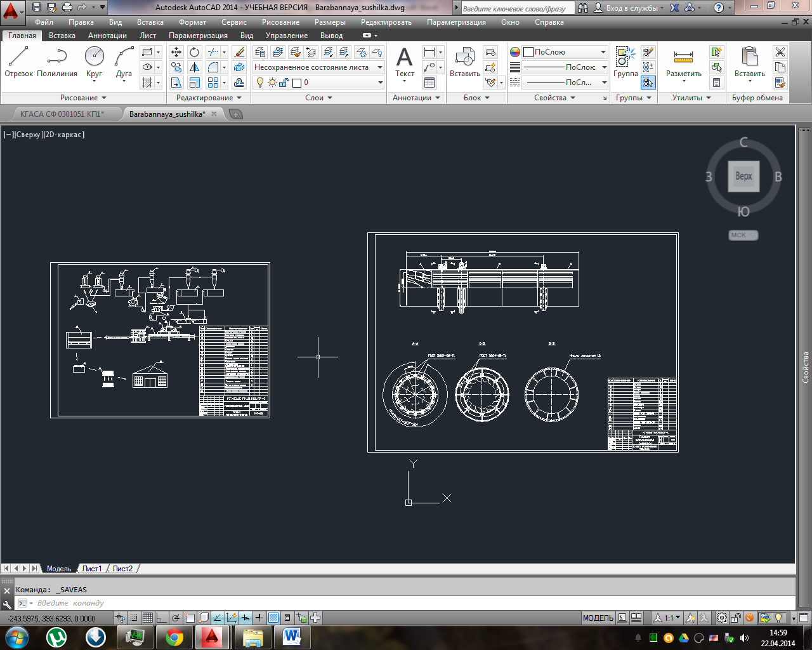The image size is (812, 650).
Task: Open the Рисование menu in menu bar
Action: [x=280, y=22]
